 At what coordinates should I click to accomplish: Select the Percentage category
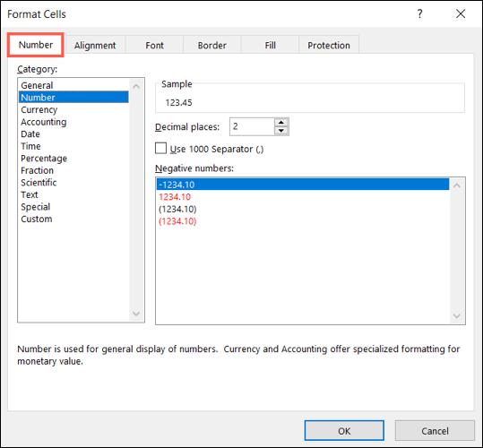point(73,159)
